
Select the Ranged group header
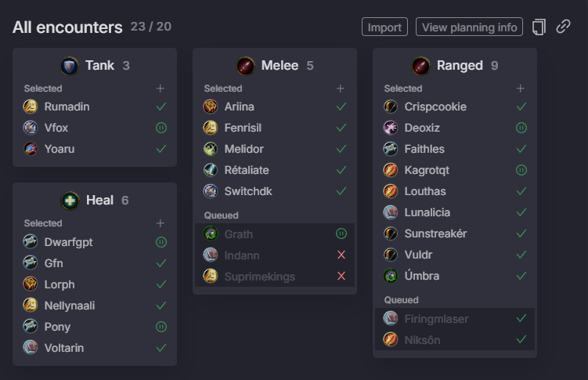coord(455,66)
